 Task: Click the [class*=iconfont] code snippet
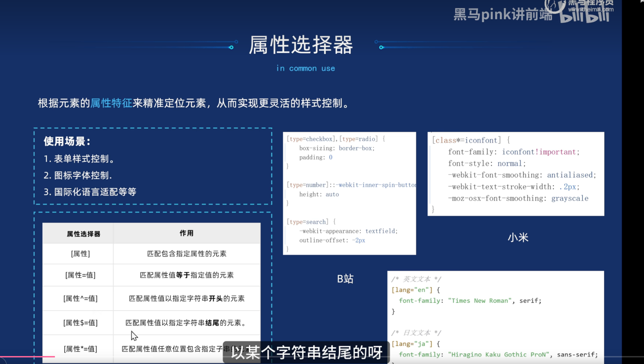point(516,174)
